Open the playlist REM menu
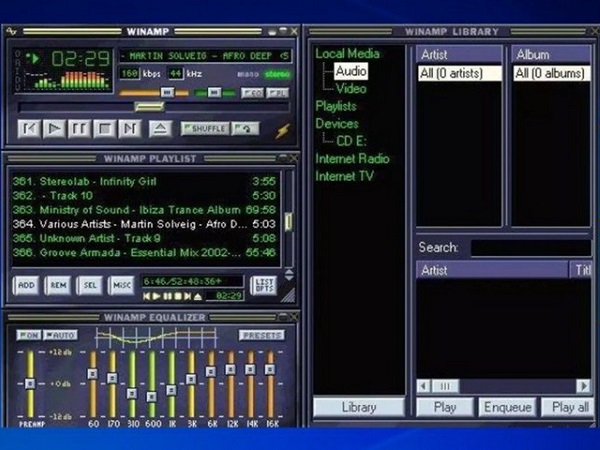Image resolution: width=600 pixels, height=450 pixels. point(58,285)
